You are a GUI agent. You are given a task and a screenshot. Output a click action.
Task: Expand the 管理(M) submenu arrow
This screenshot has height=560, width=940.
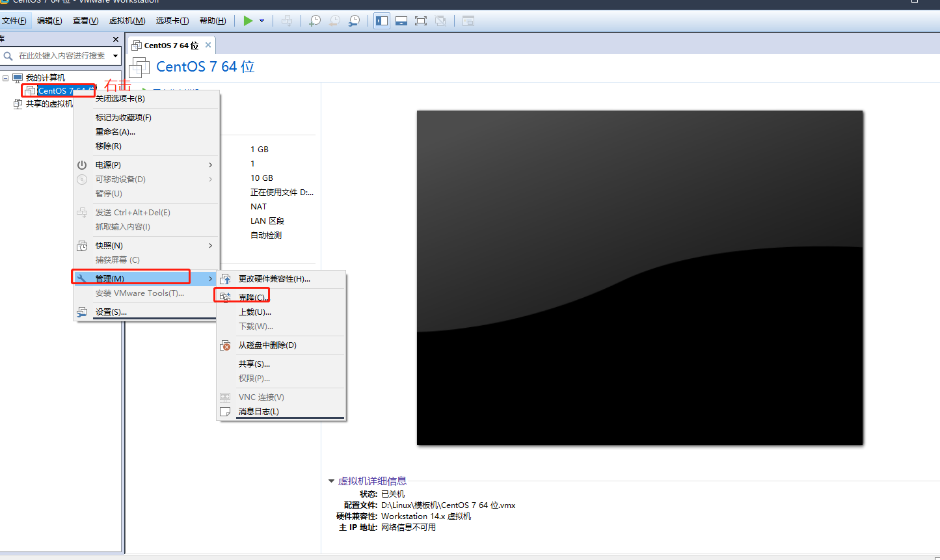210,278
